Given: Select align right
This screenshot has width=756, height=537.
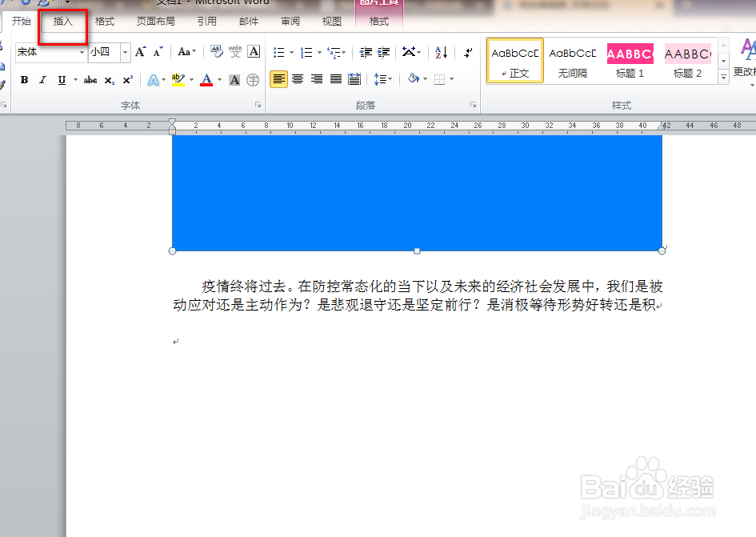Looking at the screenshot, I should (x=316, y=79).
